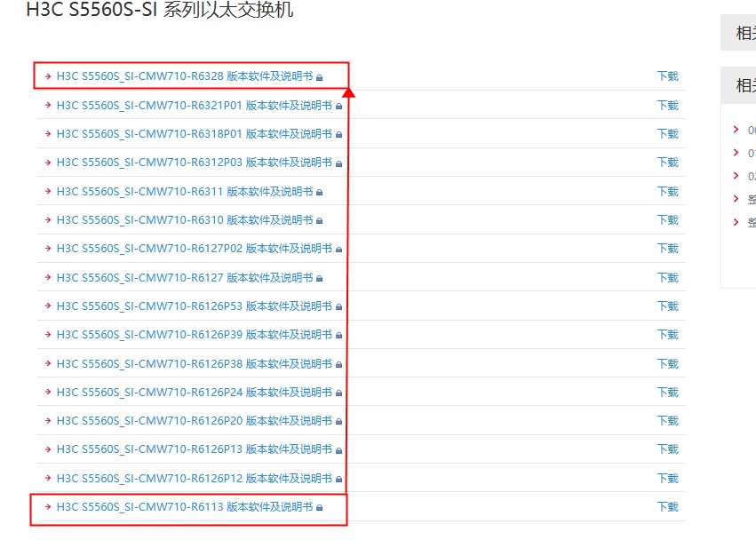756x540 pixels.
Task: Open the R6328 version software link
Action: click(x=185, y=76)
